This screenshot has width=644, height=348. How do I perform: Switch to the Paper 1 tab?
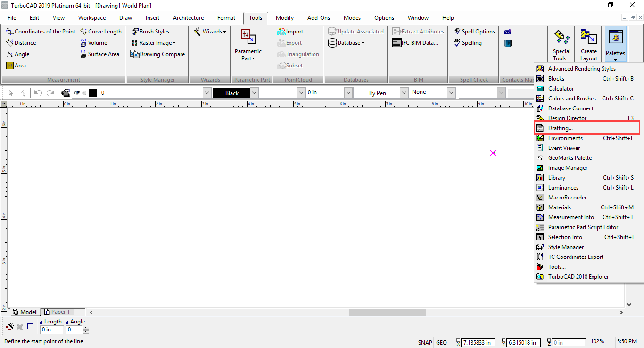click(x=57, y=312)
